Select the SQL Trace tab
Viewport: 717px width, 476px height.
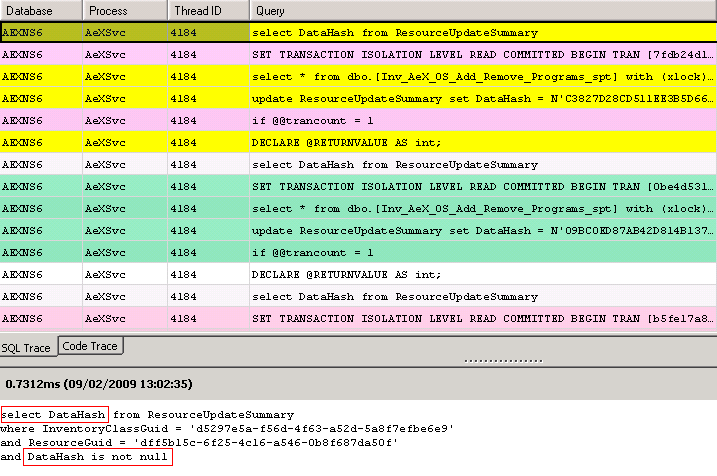pos(27,347)
